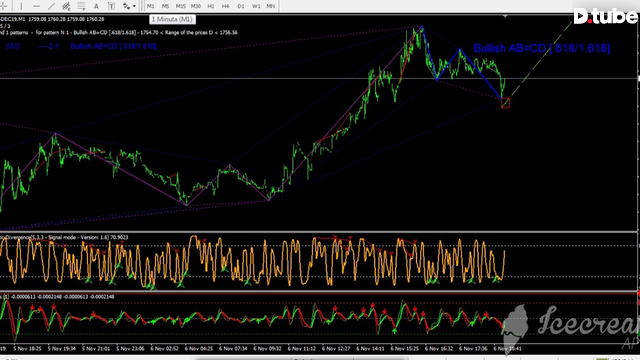Click the 6 Nov 14:11 time axis label
Image resolution: width=640 pixels, height=360 pixels.
[x=370, y=349]
